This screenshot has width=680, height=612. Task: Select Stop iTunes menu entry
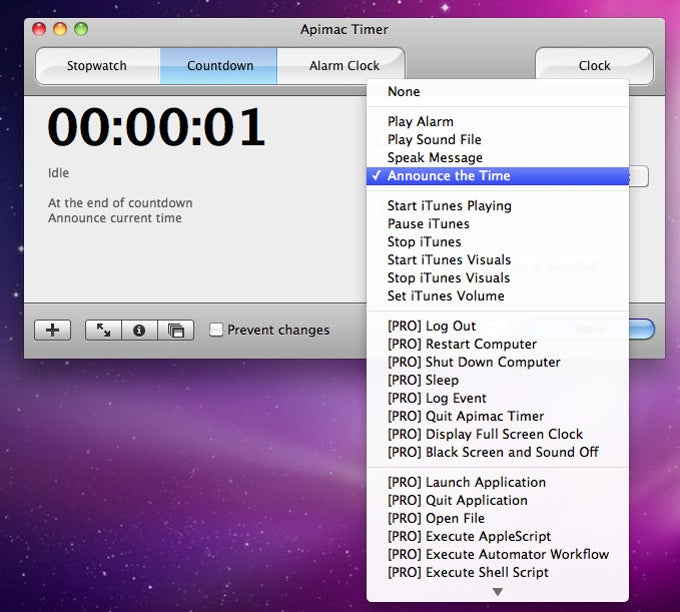click(497, 242)
